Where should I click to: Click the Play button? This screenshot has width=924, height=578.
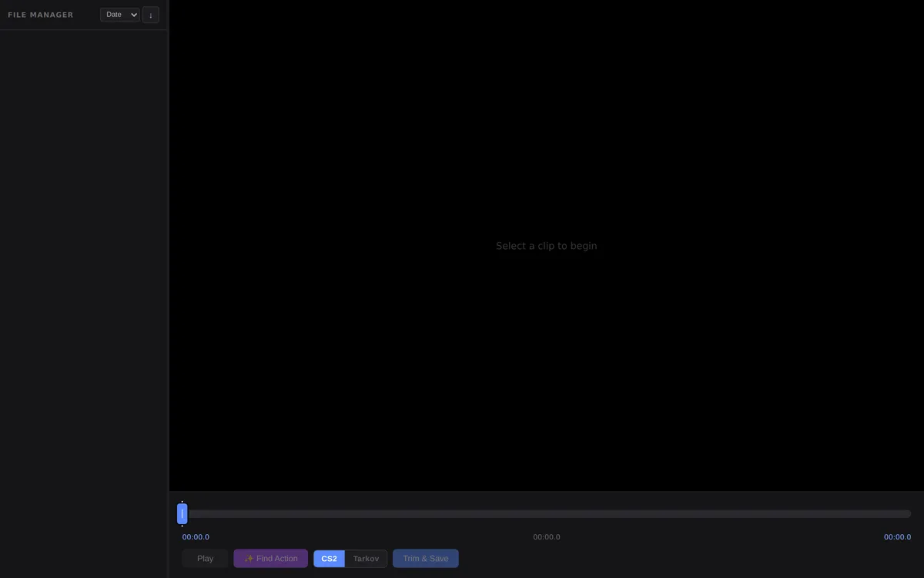tap(205, 559)
